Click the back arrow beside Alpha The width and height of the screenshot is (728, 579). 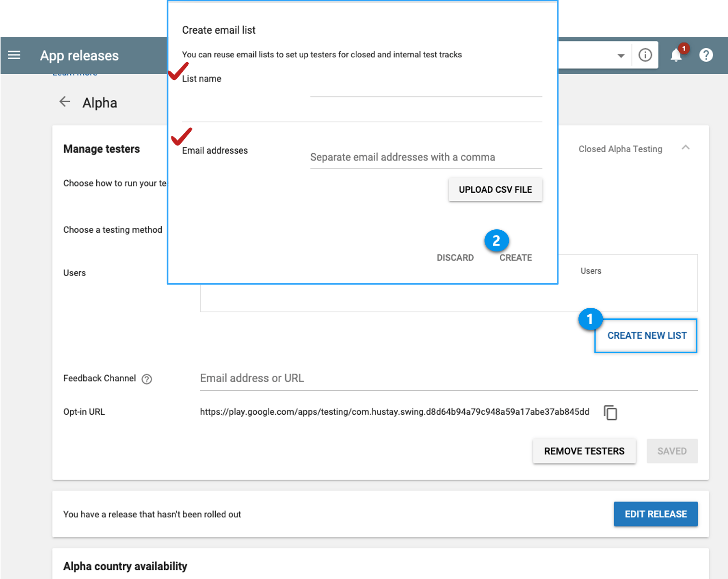tap(65, 102)
